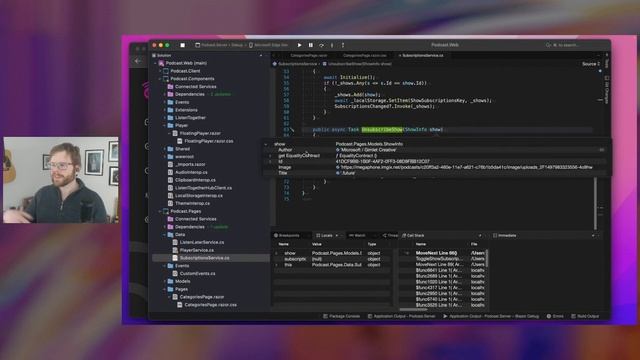Switch to the CategoriesPage.razor.css editor tab
Image resolution: width=640 pixels, height=360 pixels.
pos(364,56)
